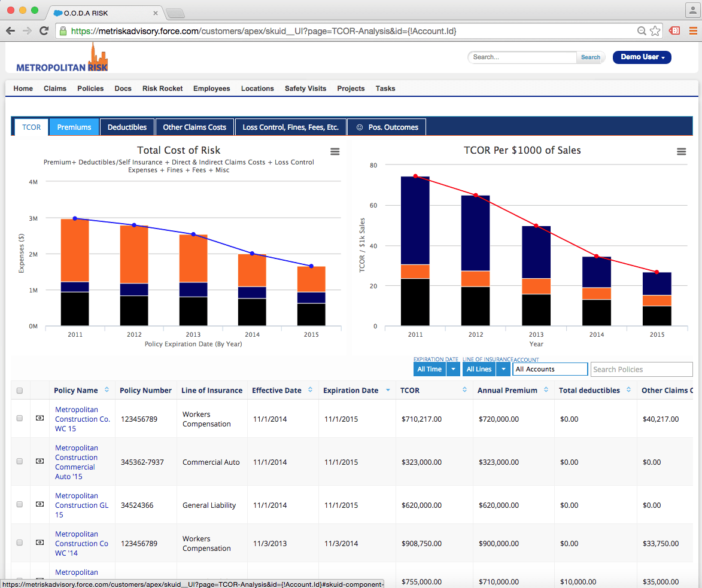Open Metropolitan Construction Commercial Auto '15 link
The height and width of the screenshot is (588, 702).
[75, 462]
